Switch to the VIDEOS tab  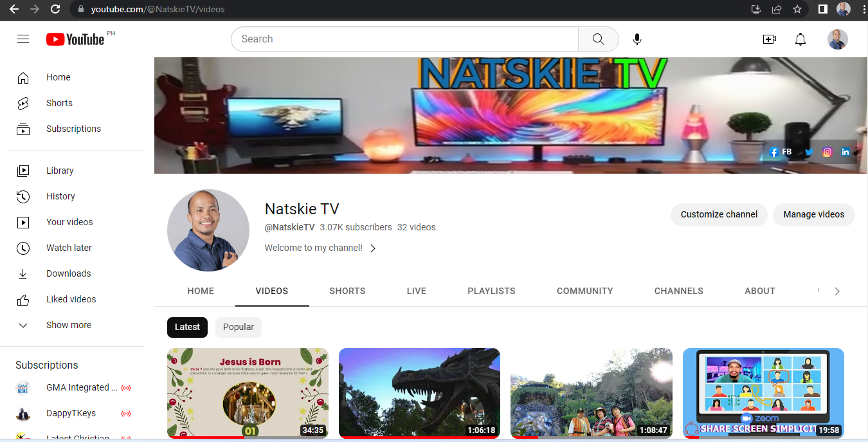click(272, 291)
